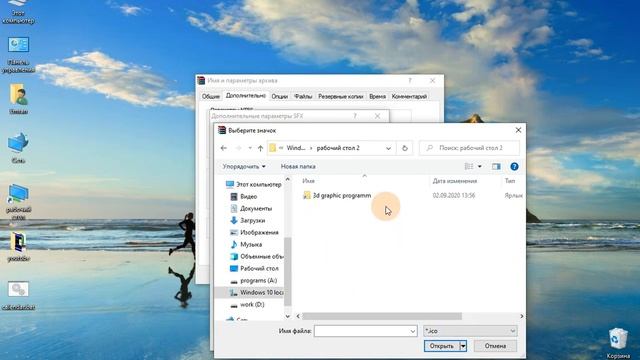
Task: Open the gears settings file on the desktop
Action: (x=18, y=296)
